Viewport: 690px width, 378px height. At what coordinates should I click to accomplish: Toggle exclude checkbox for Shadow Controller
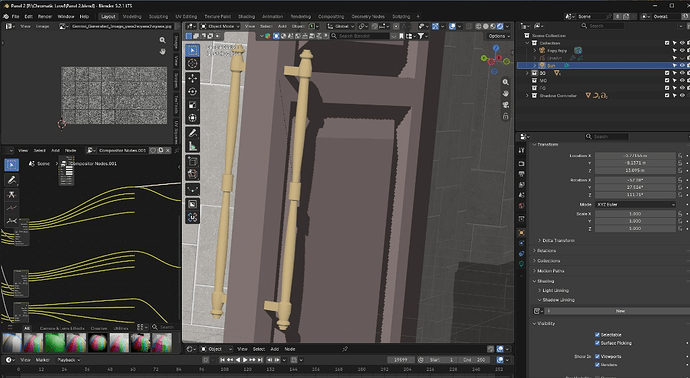[x=667, y=95]
